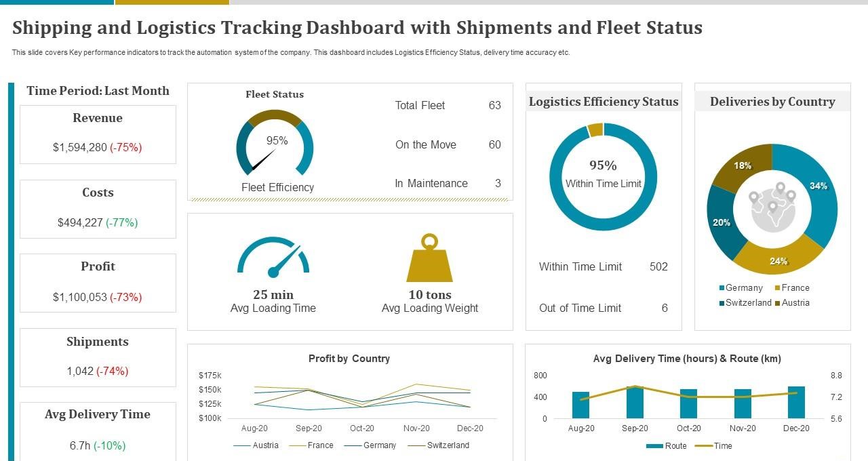Click the 18% Austria donut segment
868x461 pixels.
pyautogui.click(x=743, y=166)
